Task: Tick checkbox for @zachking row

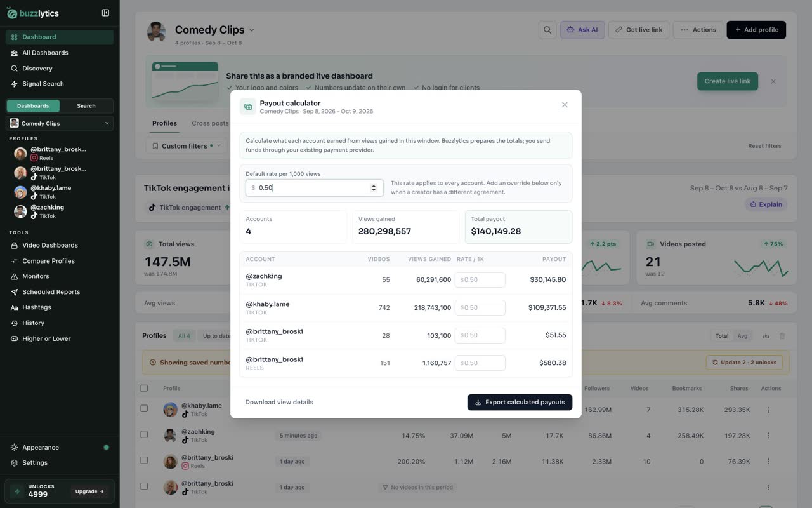Action: coord(144,434)
